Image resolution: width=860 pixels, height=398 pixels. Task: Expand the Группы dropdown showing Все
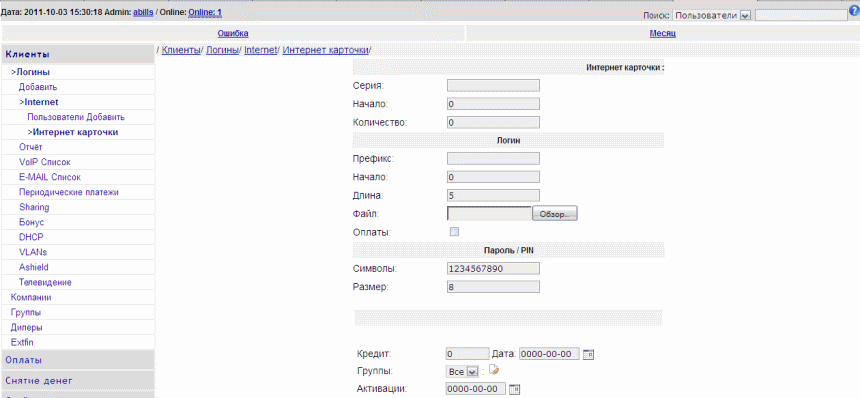(463, 372)
